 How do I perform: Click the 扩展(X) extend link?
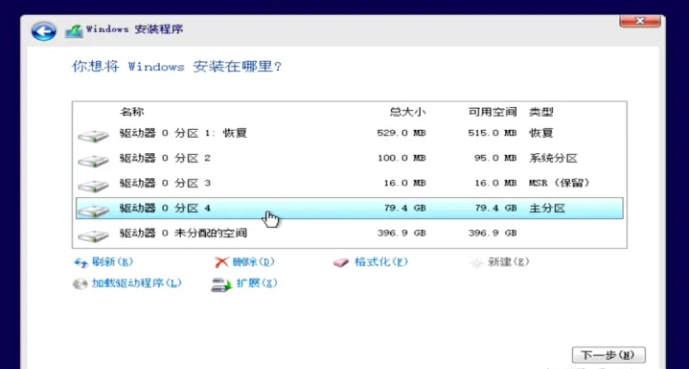(x=257, y=283)
